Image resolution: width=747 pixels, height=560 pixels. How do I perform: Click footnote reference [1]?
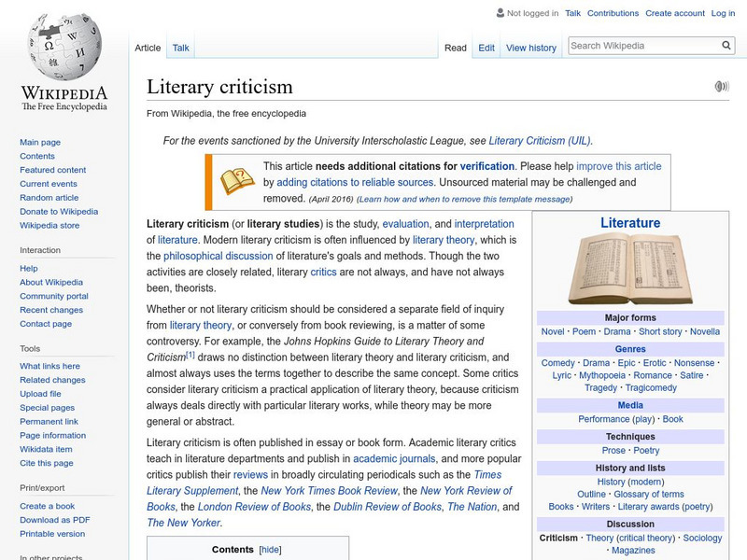tap(190, 355)
